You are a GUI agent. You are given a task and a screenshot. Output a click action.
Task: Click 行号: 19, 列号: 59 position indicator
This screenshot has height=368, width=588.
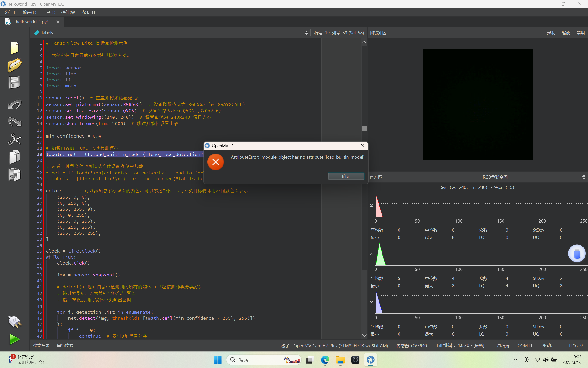coord(339,33)
